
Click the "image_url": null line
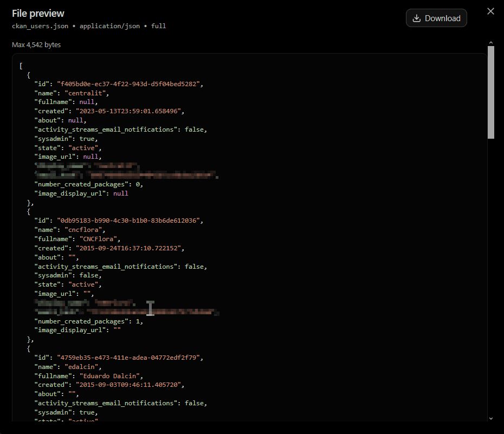tap(68, 157)
